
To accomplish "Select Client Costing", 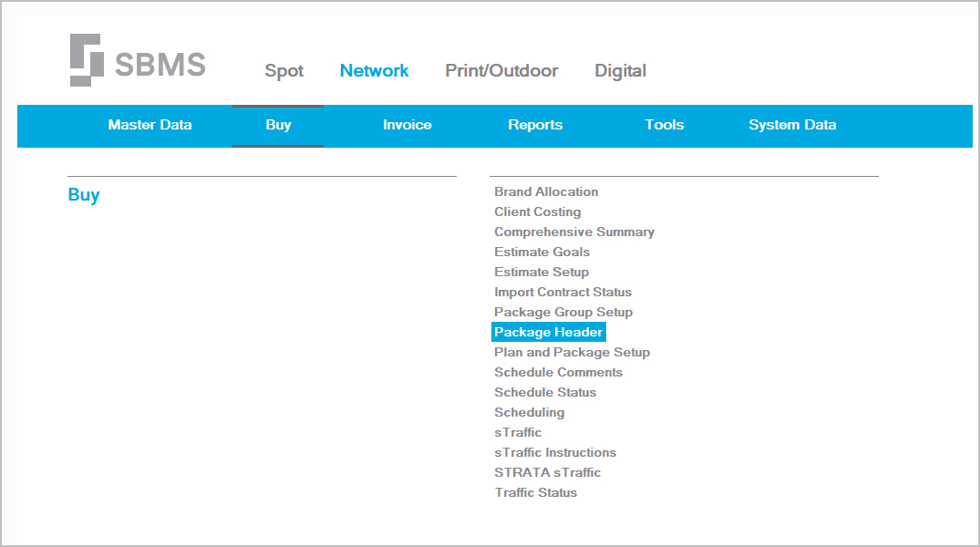I will pyautogui.click(x=537, y=212).
